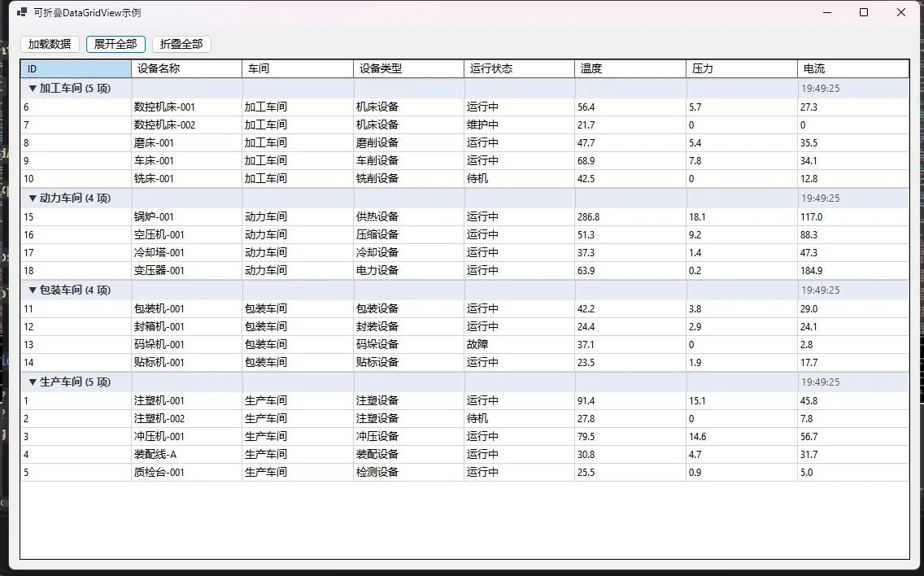Select the 锅炉-001 device name cell
The width and height of the screenshot is (924, 576).
pos(154,216)
